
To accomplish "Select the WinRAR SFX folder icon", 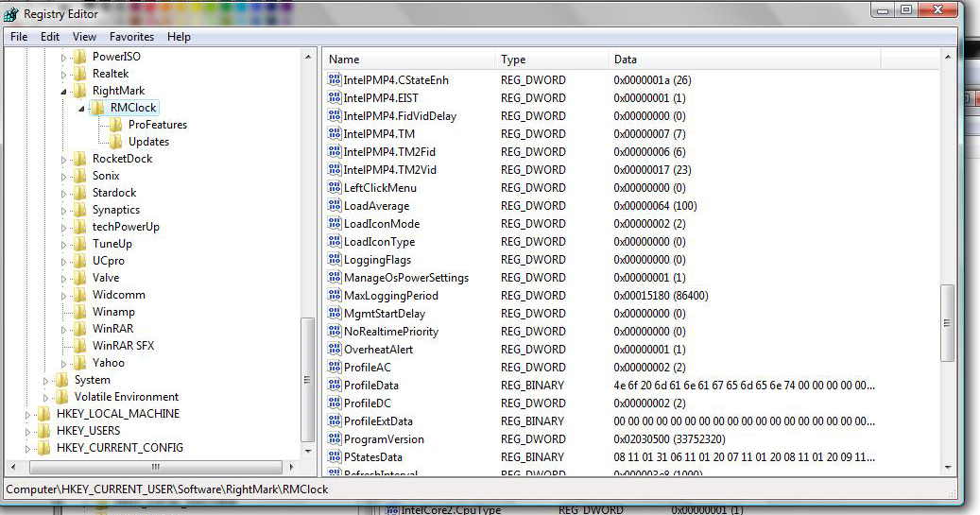I will (80, 345).
